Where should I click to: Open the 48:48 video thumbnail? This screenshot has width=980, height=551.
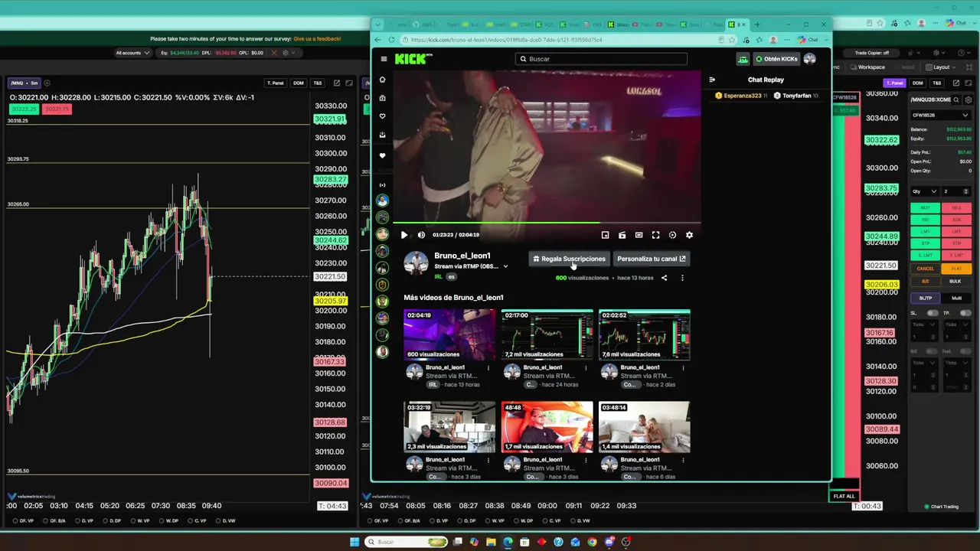[547, 427]
